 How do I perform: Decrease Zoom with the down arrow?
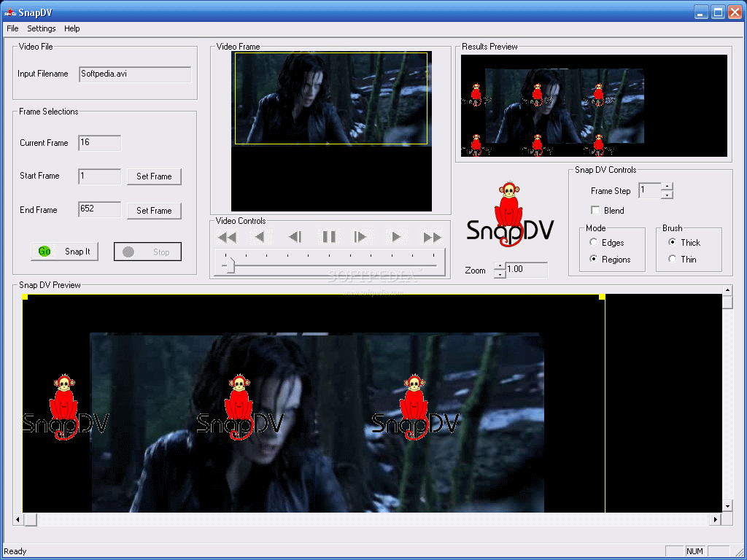coord(500,274)
